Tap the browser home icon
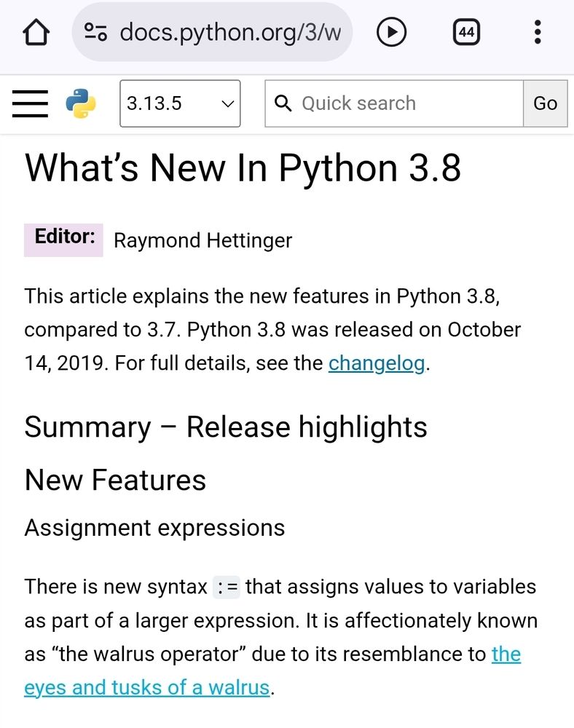Screen dimensions: 574x728 (x=36, y=33)
